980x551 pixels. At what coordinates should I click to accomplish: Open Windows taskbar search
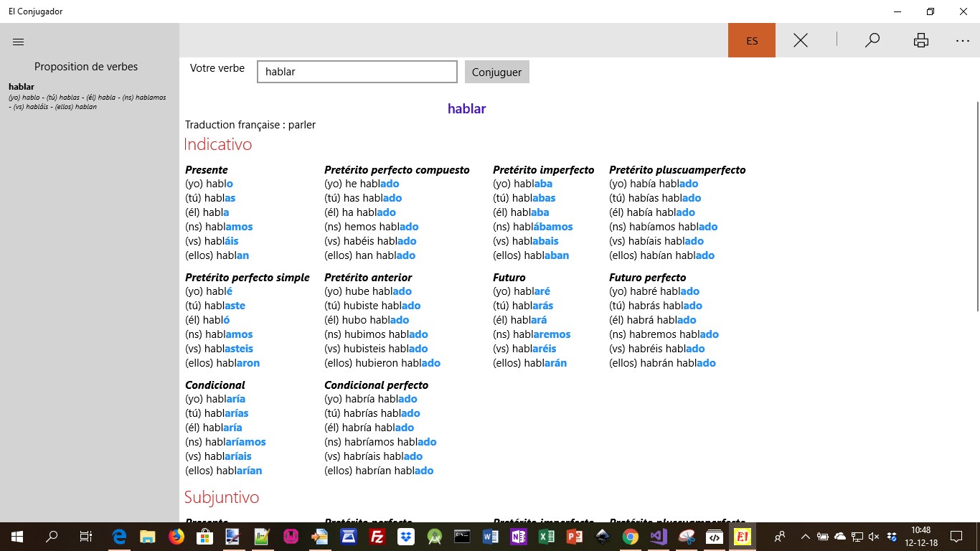pos(52,537)
